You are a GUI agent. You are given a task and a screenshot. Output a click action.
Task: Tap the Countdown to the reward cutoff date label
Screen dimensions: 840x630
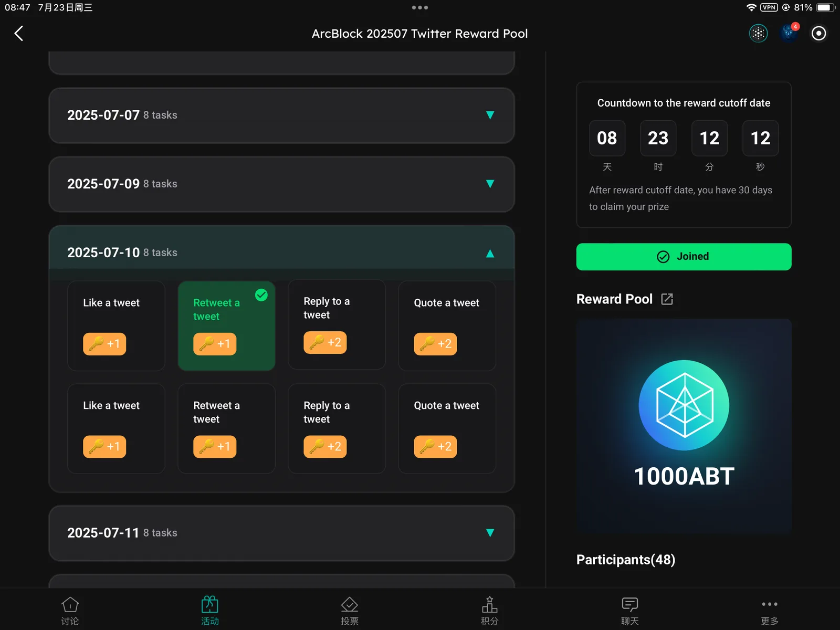click(x=684, y=103)
